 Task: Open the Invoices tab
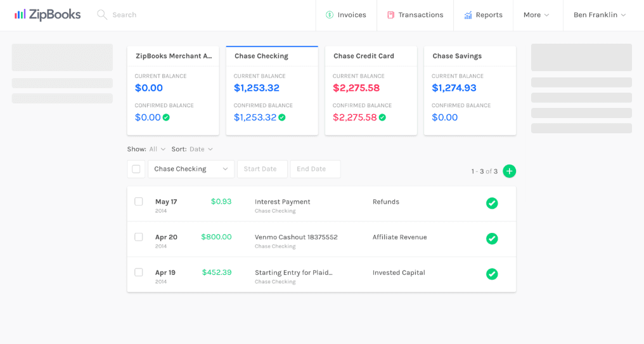[346, 15]
